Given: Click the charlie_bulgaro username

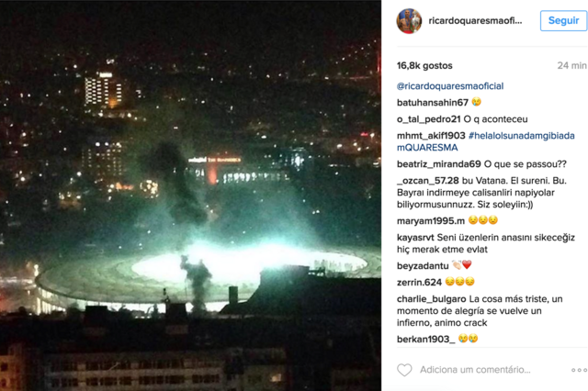Looking at the screenshot, I should click(x=431, y=299).
